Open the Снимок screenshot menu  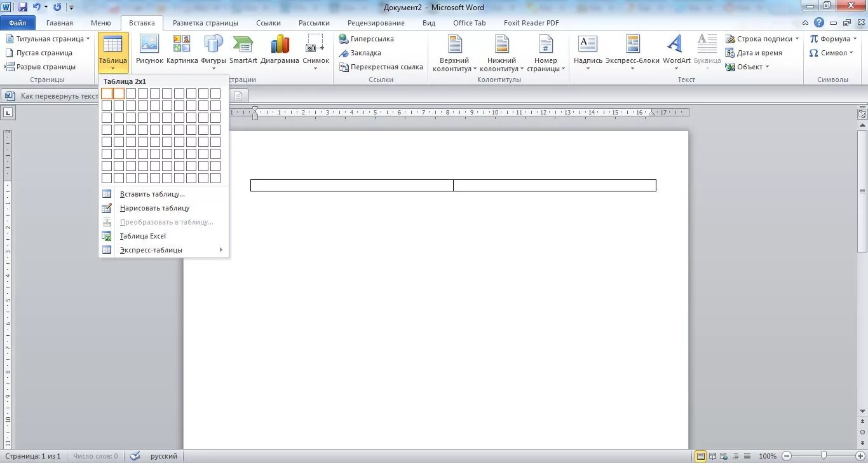pos(316,52)
